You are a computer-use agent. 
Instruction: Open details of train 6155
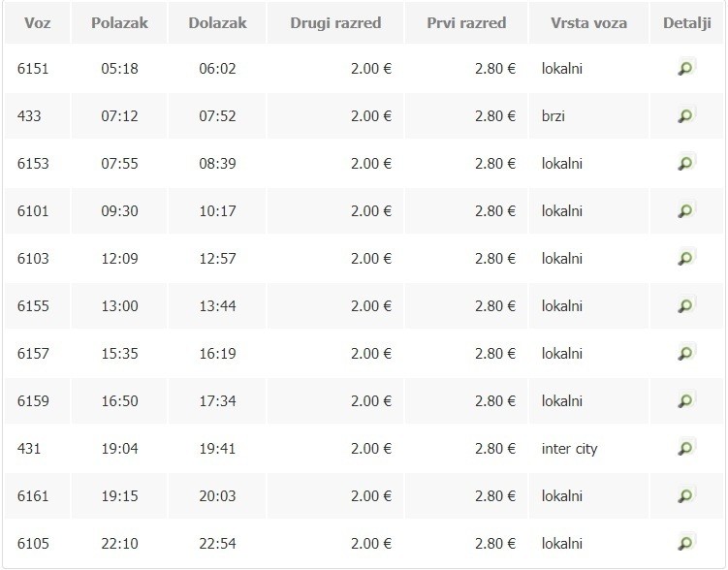click(x=685, y=306)
